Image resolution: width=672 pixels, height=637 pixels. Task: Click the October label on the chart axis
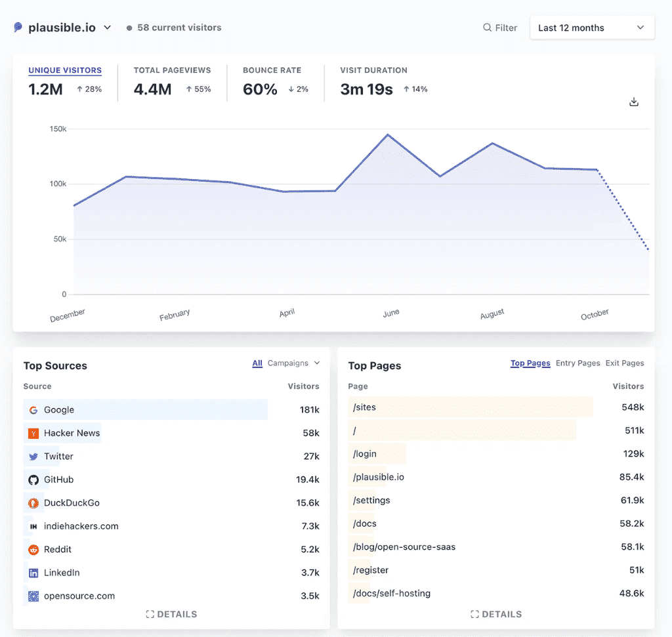click(595, 314)
